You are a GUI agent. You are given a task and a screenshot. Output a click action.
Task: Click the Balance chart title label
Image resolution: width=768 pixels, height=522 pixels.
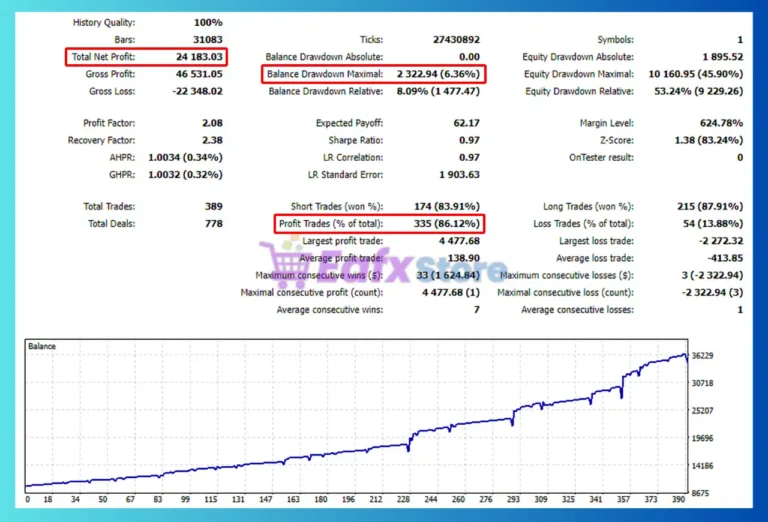click(42, 346)
